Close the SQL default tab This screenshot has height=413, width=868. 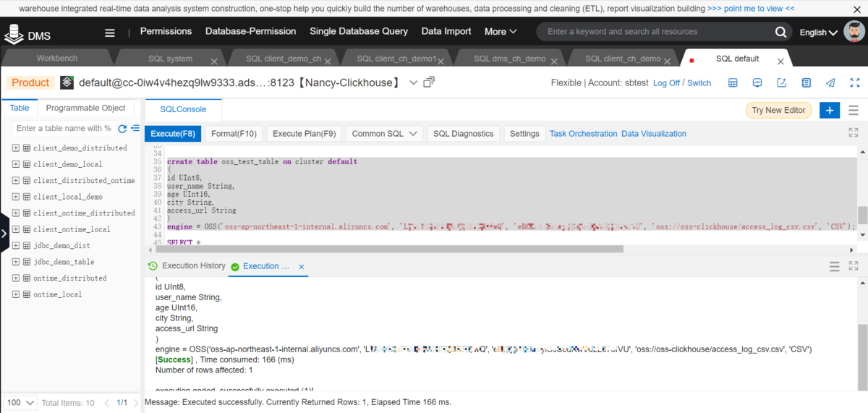pos(780,62)
